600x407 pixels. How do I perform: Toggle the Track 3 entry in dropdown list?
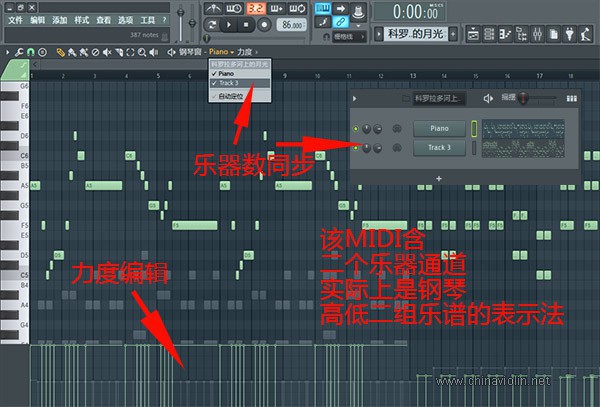(240, 83)
